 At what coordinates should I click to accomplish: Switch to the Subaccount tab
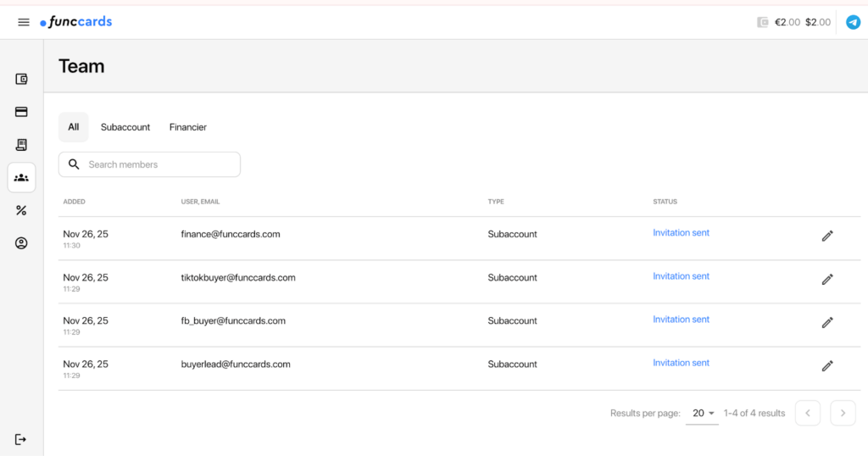(x=125, y=127)
